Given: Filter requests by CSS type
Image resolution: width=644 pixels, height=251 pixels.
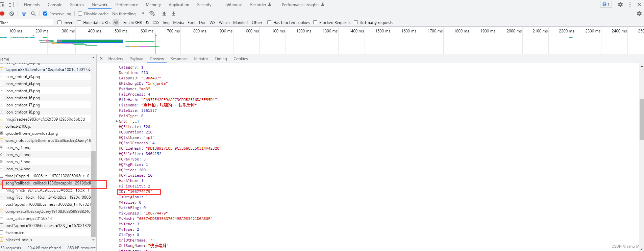Looking at the screenshot, I should point(156,23).
